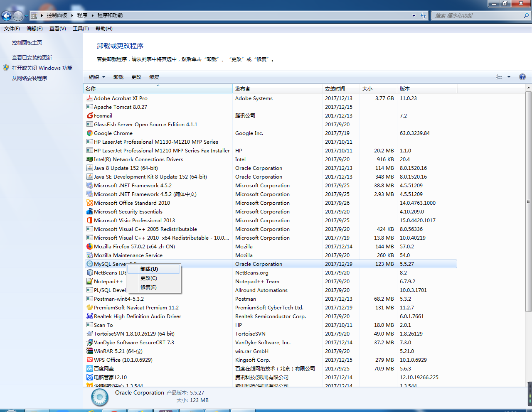
Task: Click the Java 8 Update 152 icon
Action: (89, 168)
